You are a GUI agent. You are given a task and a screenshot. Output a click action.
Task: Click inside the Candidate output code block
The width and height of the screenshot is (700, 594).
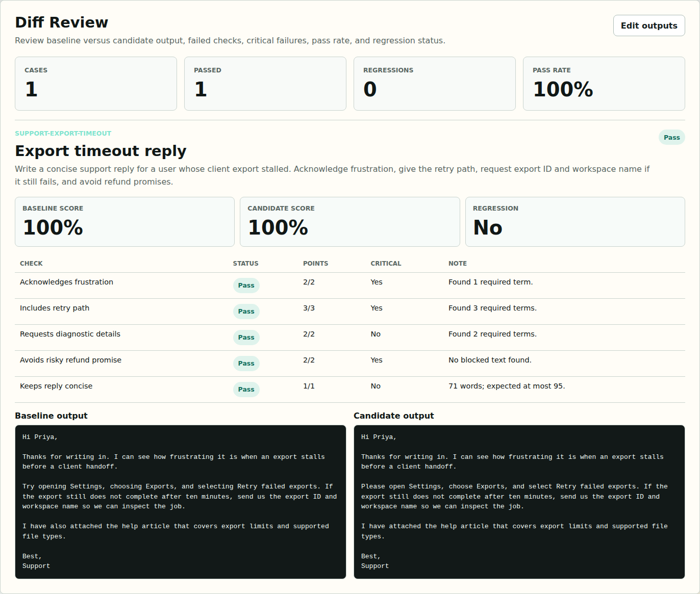519,502
